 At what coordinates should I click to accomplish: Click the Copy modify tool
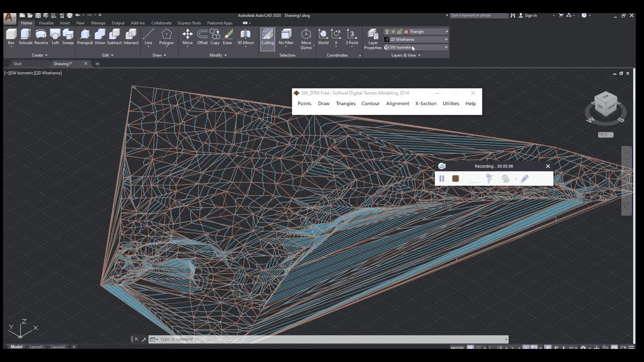tap(215, 37)
